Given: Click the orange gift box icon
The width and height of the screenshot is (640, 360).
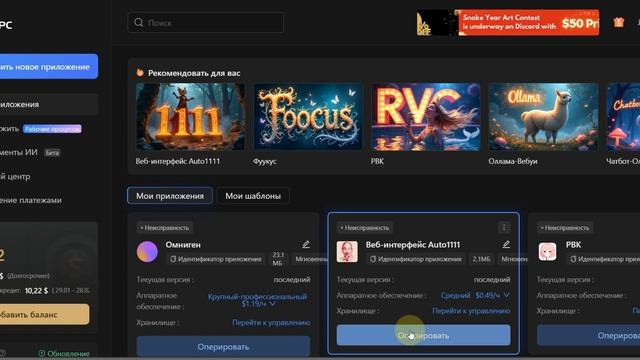Looking at the screenshot, I should [x=619, y=22].
